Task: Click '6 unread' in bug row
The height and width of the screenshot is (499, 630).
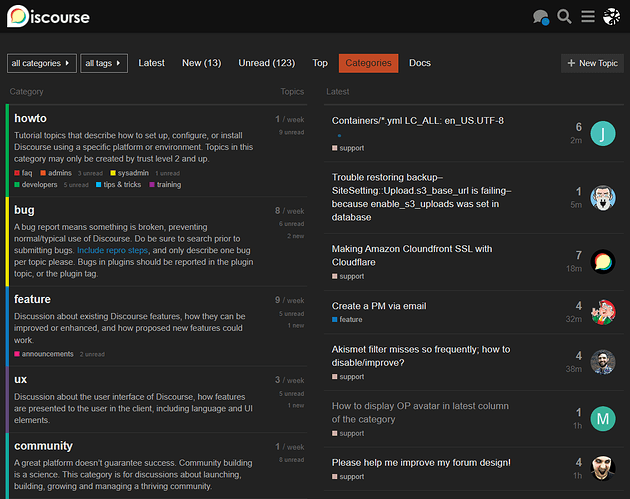Action: coord(292,224)
